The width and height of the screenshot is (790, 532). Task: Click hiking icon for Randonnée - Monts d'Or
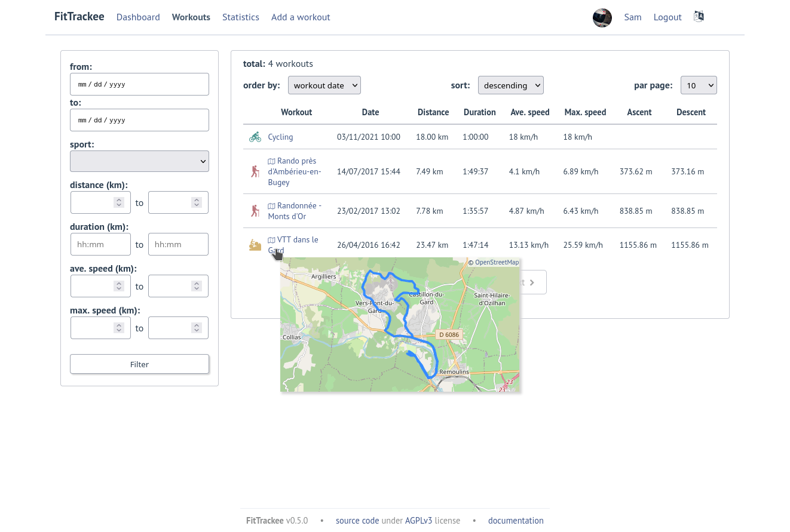(255, 211)
